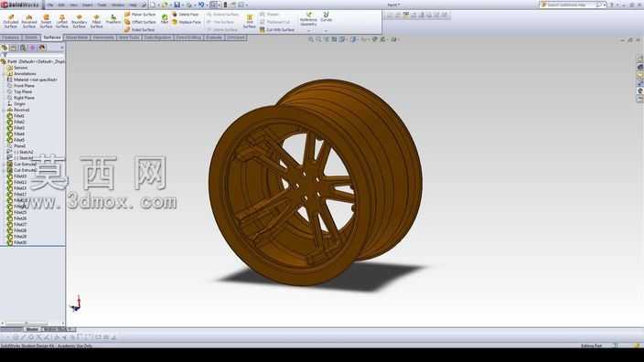Click the Undo icon in quick toolbar
The width and height of the screenshot is (644, 362).
pyautogui.click(x=201, y=5)
